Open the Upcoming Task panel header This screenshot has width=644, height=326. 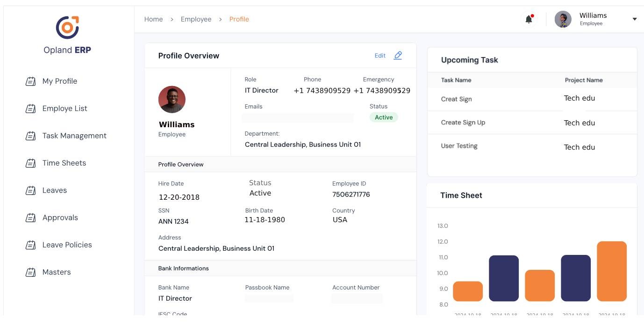tap(469, 60)
